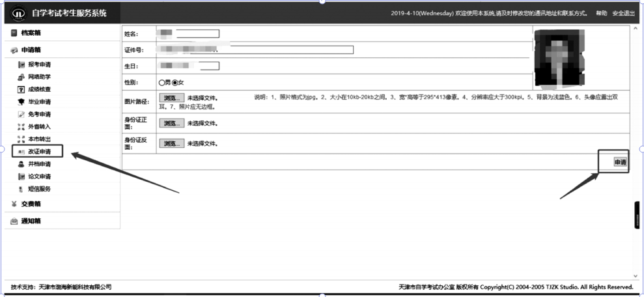Open the 改证申请 menu item
644x297 pixels.
point(38,152)
